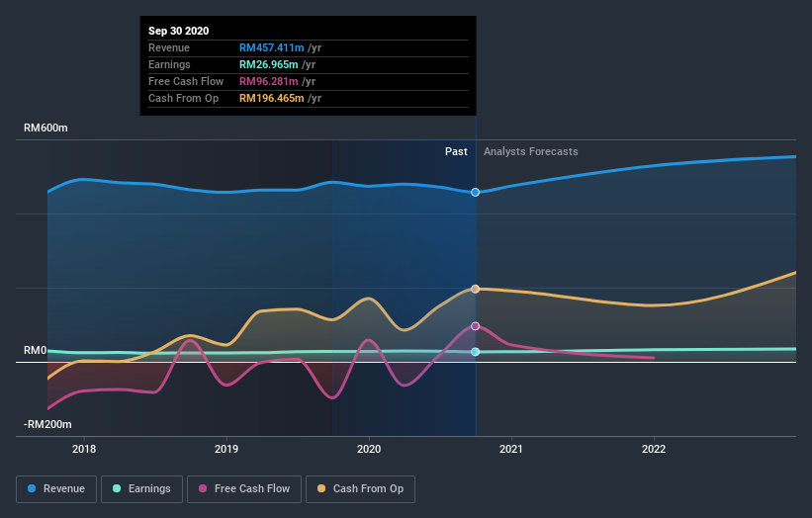Click the 2019 x-axis label
Viewport: 812px width, 518px height.
(x=226, y=449)
